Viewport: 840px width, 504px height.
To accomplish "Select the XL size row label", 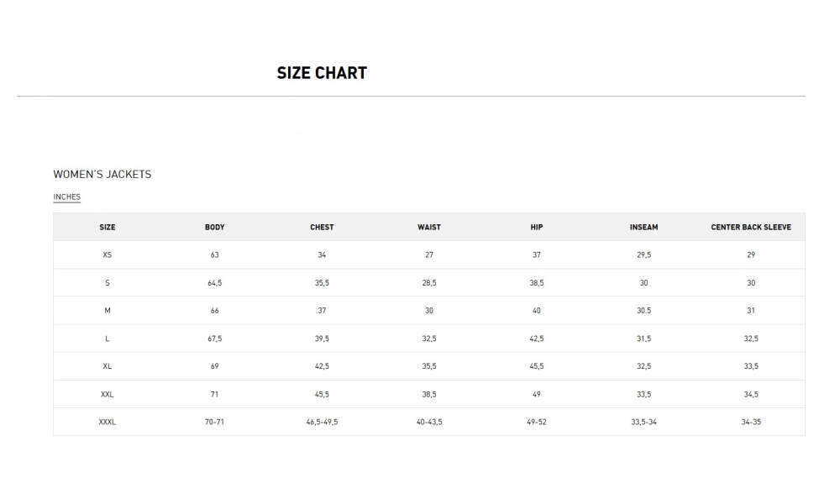I will click(108, 366).
